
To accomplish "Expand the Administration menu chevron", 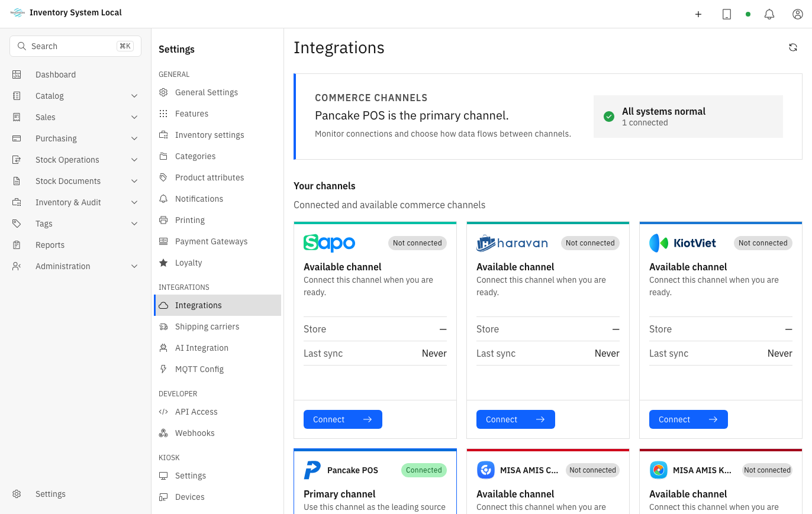I will pos(134,266).
